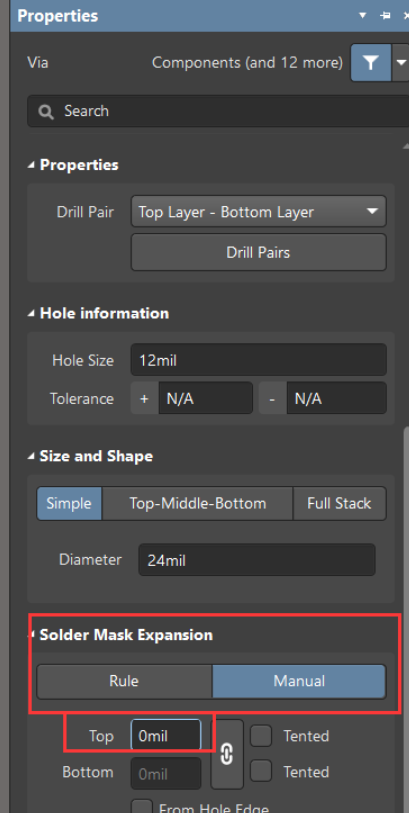
Task: Select the Full Stack tab
Action: (x=340, y=503)
